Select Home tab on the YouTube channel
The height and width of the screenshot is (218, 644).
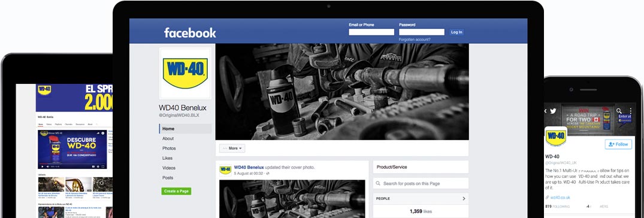click(40, 124)
